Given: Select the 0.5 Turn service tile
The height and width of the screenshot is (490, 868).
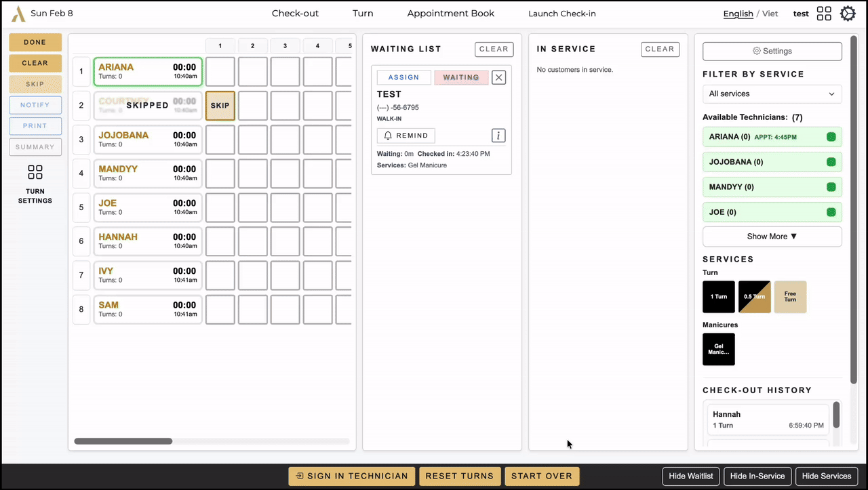Looking at the screenshot, I should click(754, 297).
